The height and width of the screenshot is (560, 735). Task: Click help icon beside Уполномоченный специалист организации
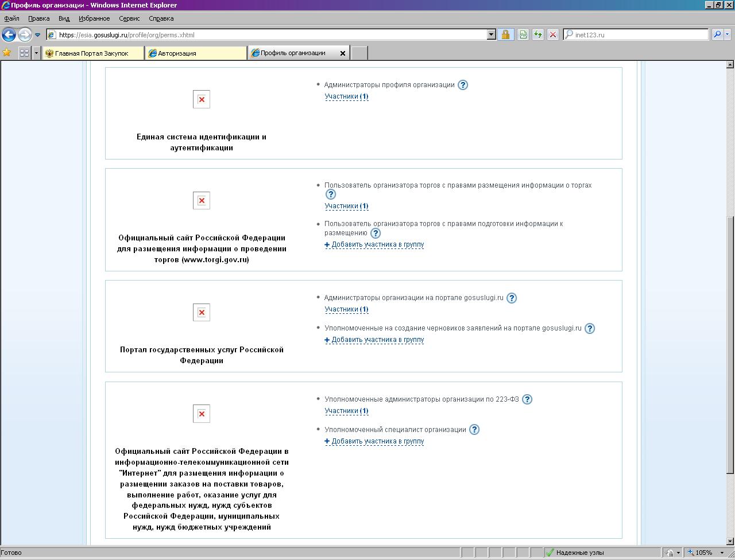[x=474, y=430]
